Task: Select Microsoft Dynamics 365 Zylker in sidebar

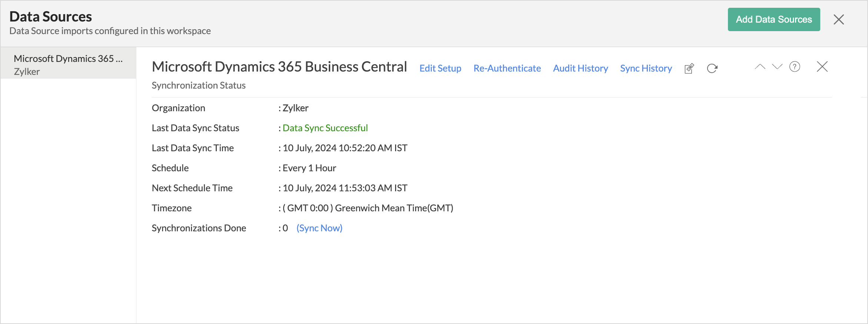Action: [68, 65]
